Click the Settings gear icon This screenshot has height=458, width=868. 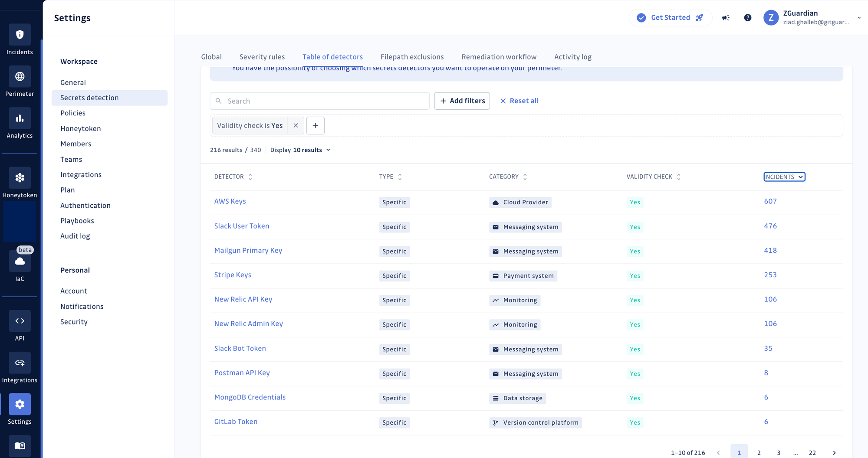pos(20,404)
